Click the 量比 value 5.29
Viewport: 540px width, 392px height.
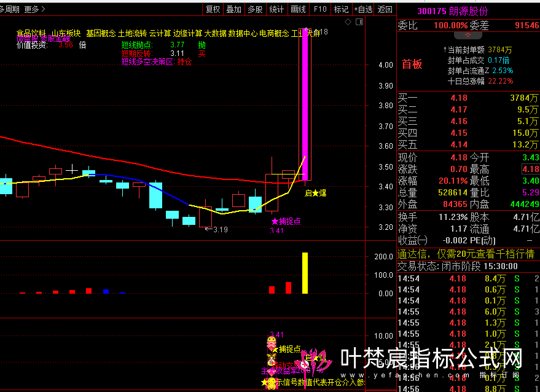pos(531,192)
